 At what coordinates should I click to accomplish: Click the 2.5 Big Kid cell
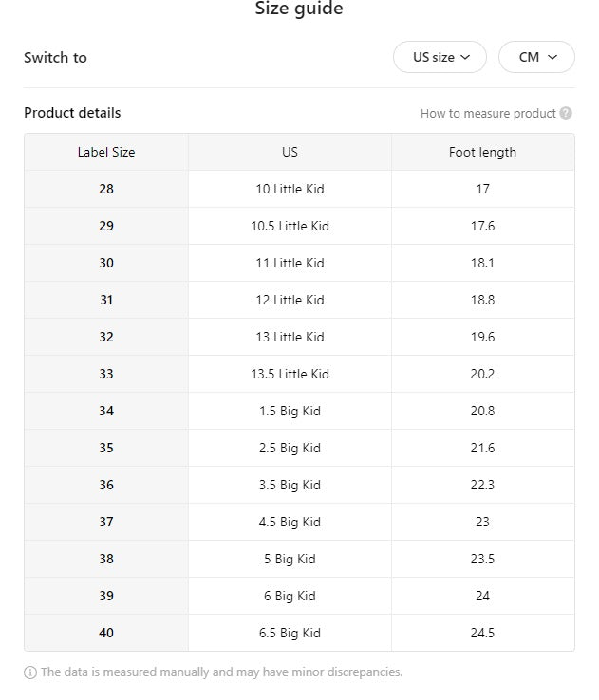coord(290,448)
